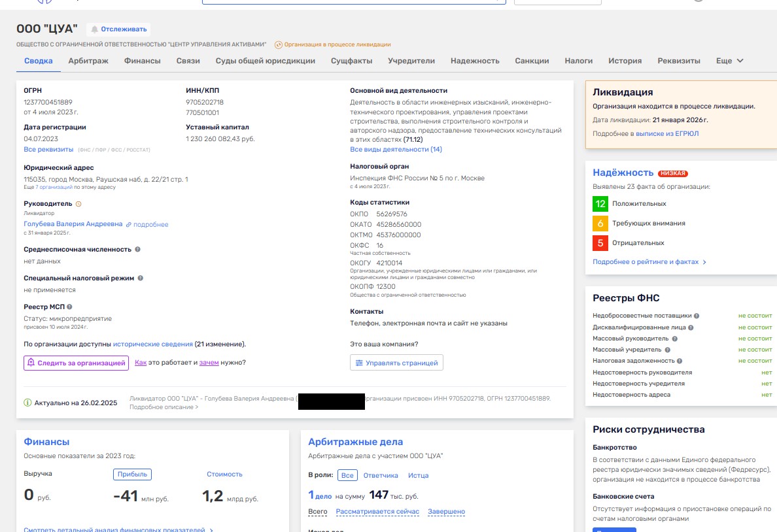The height and width of the screenshot is (532, 777).
Task: Open the Санкции tab
Action: 532,61
